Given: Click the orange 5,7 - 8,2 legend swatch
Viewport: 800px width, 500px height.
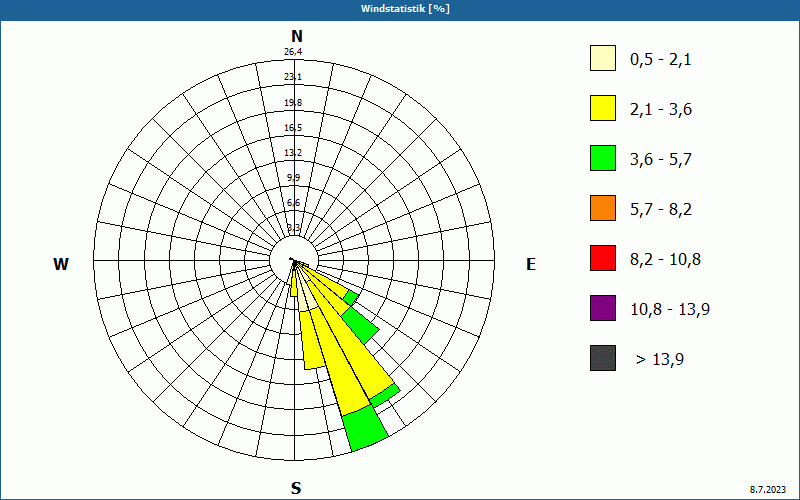Looking at the screenshot, I should tap(603, 208).
